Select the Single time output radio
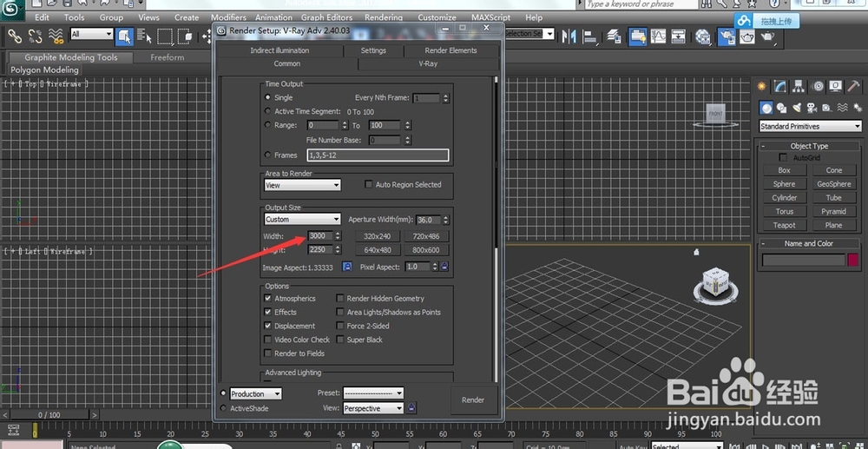868x449 pixels. [x=268, y=97]
